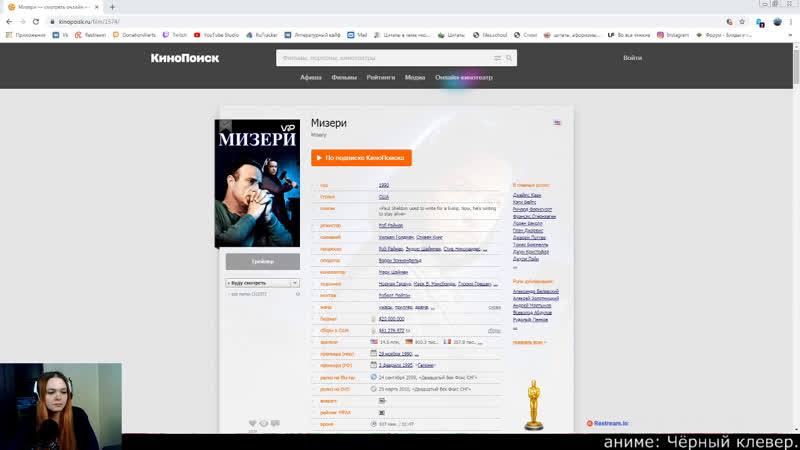Expand the художники list ellipsis
This screenshot has width=800, height=450.
[x=495, y=284]
